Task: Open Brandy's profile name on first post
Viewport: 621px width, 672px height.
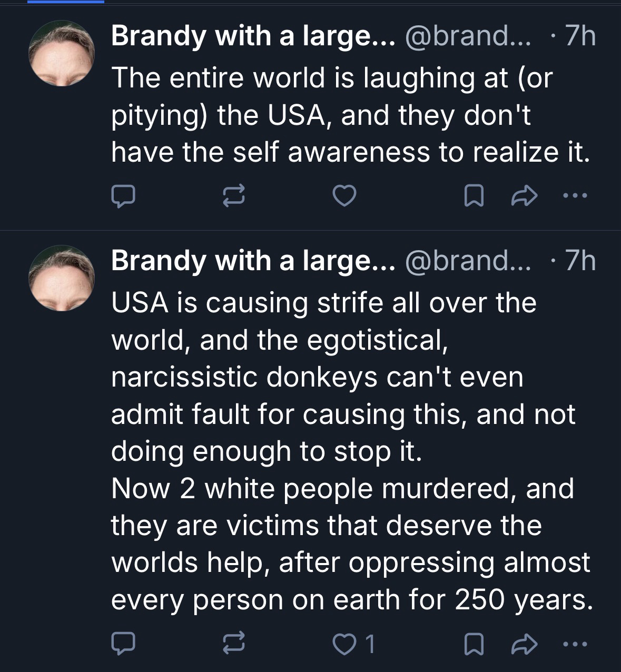Action: [x=253, y=36]
